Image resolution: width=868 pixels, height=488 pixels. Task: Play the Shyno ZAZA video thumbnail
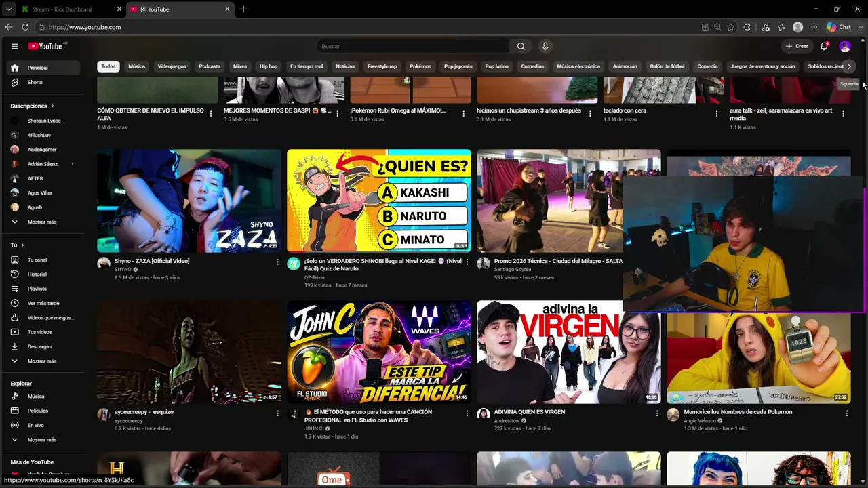(189, 201)
